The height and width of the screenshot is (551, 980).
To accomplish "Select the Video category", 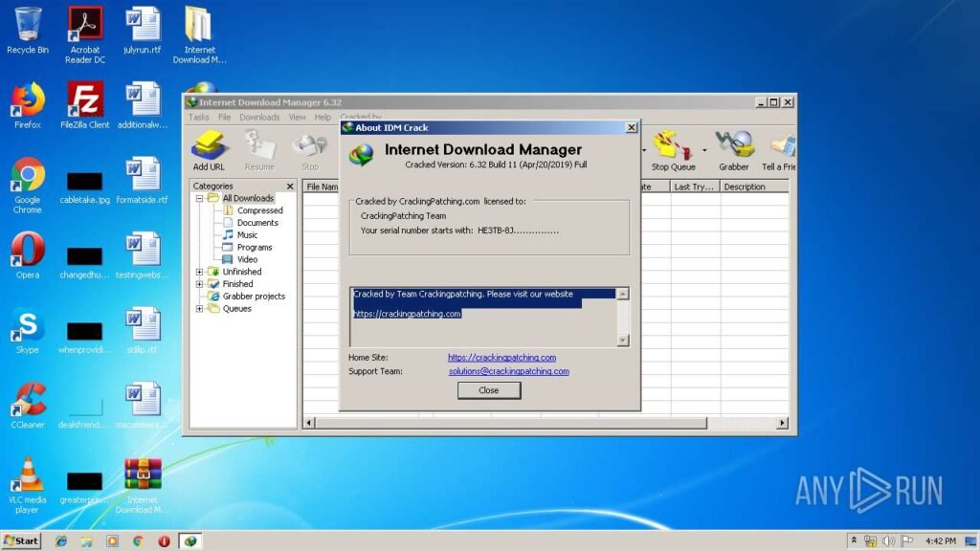I will (x=247, y=259).
